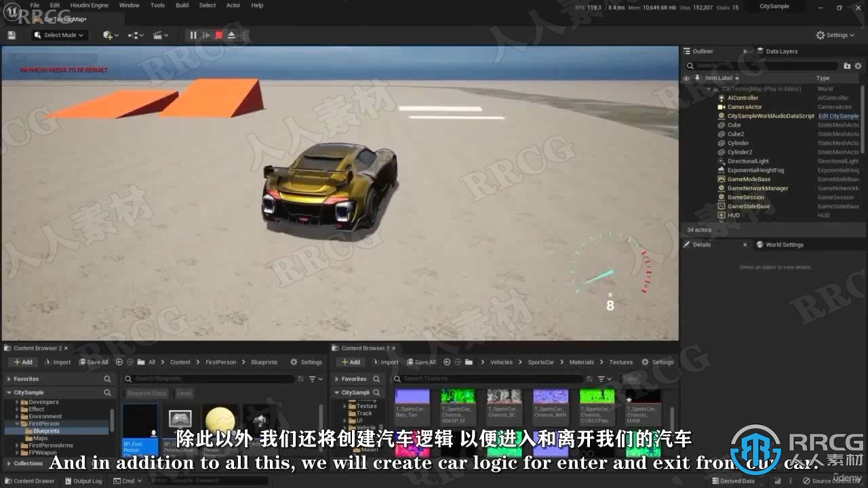The image size is (868, 488).
Task: Select DirectionalLight in the Outliner
Action: click(748, 161)
